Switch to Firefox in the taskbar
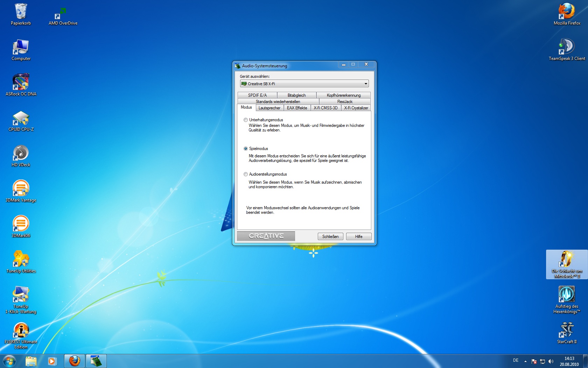The height and width of the screenshot is (368, 588). 75,361
